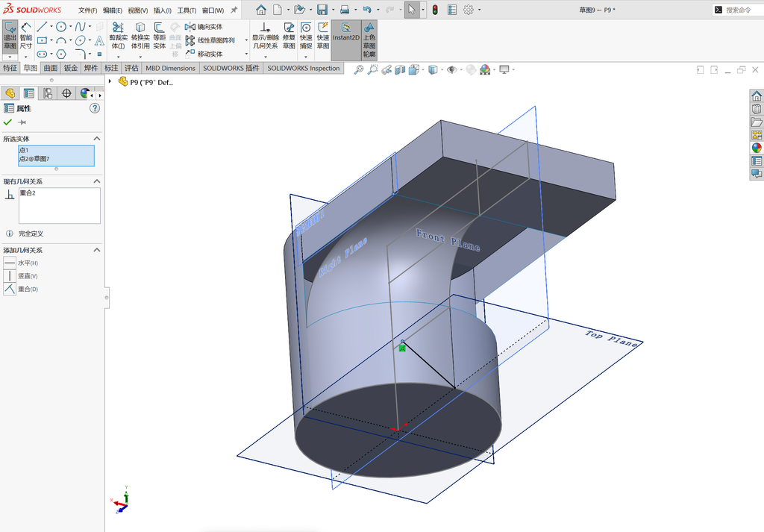This screenshot has width=764, height=532.
Task: Add 水平(H) horizontal relation
Action: [x=21, y=263]
